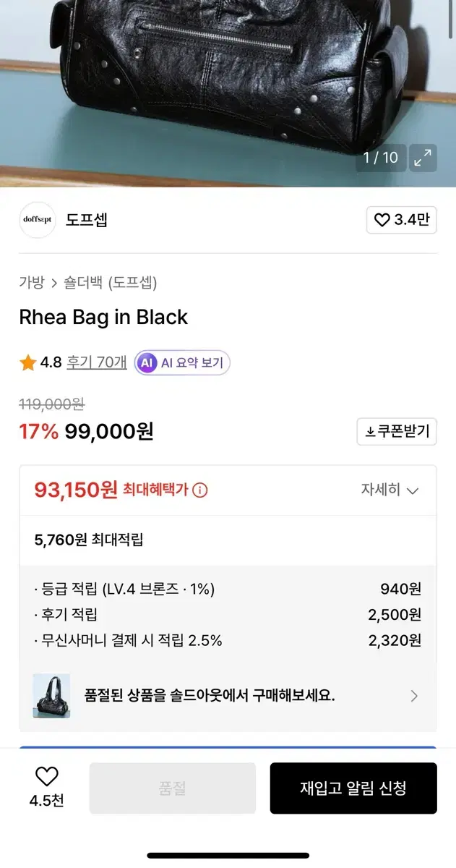This screenshot has width=456, height=868.
Task: Request restock alert via 재입고 알림 신청
Action: 353,788
